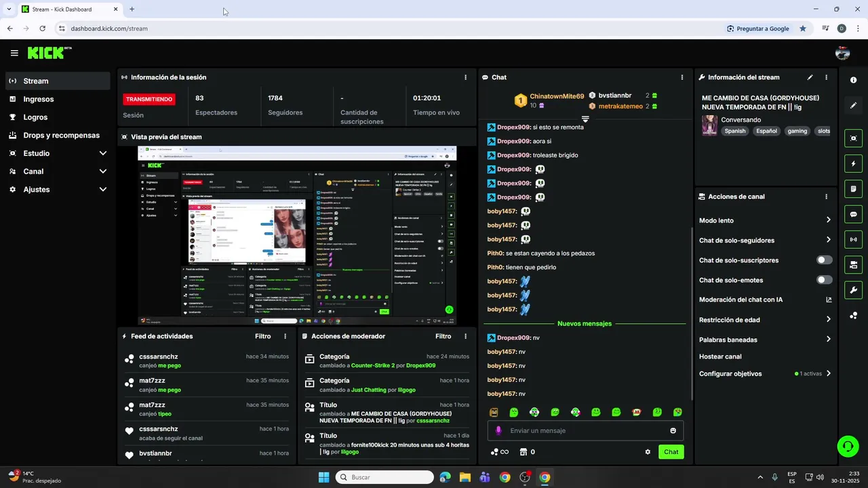Image resolution: width=868 pixels, height=488 pixels.
Task: Open the Feed de actividades three-dot menu
Action: click(x=285, y=336)
